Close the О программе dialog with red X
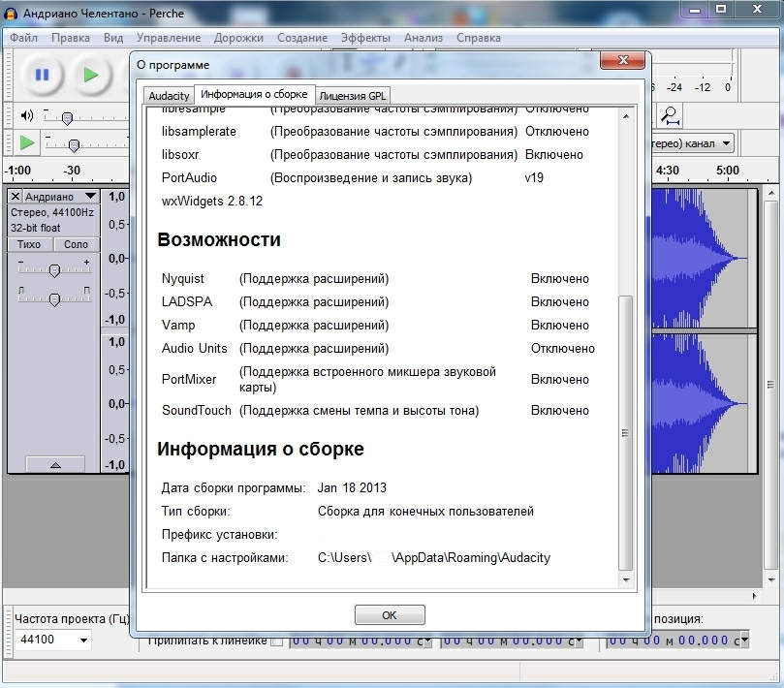 [x=622, y=60]
